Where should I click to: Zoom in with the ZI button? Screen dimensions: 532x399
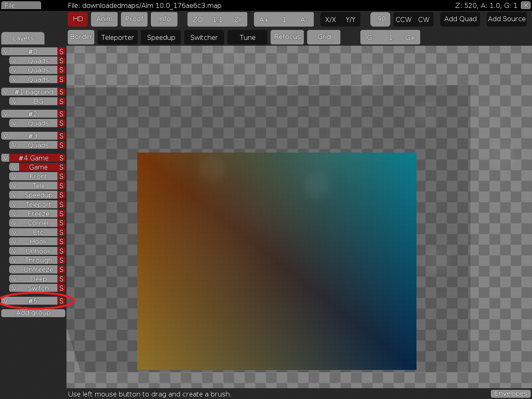click(237, 20)
